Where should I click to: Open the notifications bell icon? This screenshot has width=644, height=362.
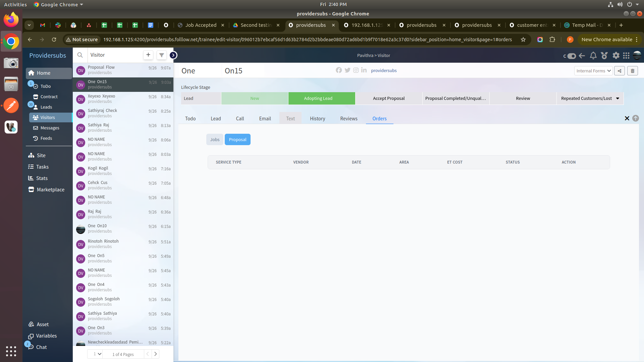point(593,56)
